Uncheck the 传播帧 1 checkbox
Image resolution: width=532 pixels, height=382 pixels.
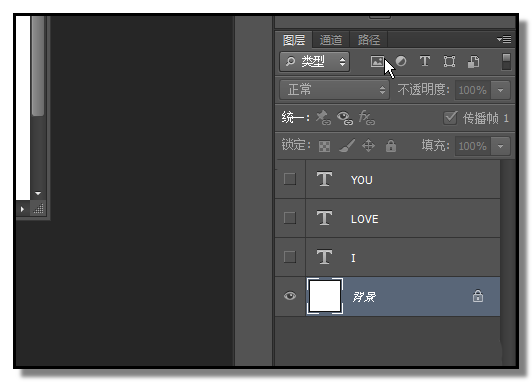click(450, 118)
